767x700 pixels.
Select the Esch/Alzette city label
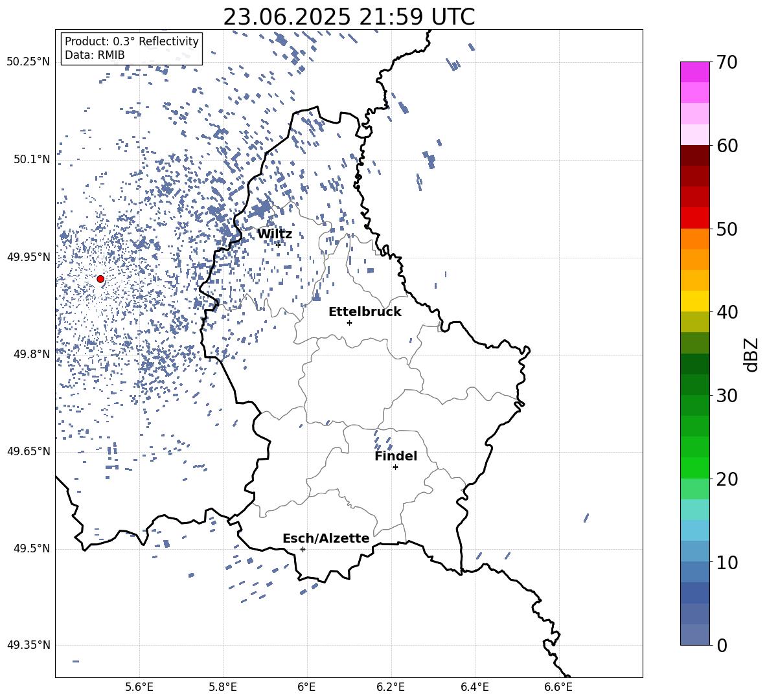point(326,539)
